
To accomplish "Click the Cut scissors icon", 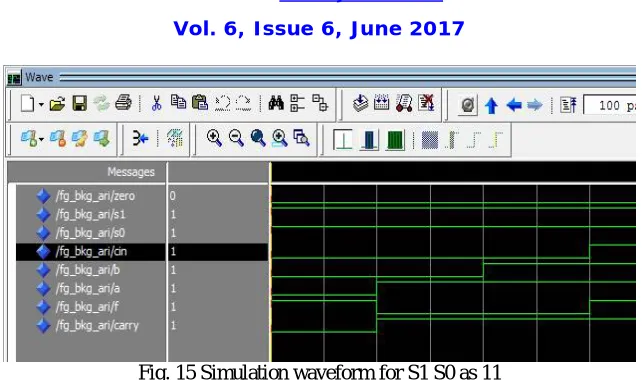I will click(156, 103).
